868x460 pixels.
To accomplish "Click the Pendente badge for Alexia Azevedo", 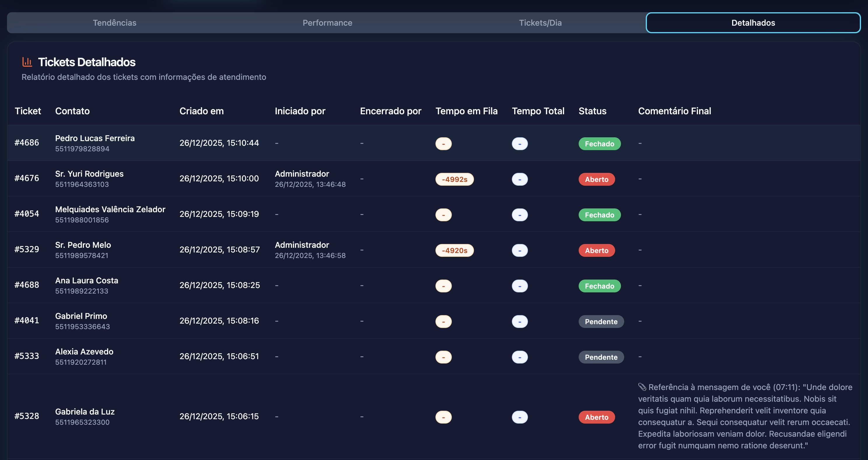I will pyautogui.click(x=601, y=357).
